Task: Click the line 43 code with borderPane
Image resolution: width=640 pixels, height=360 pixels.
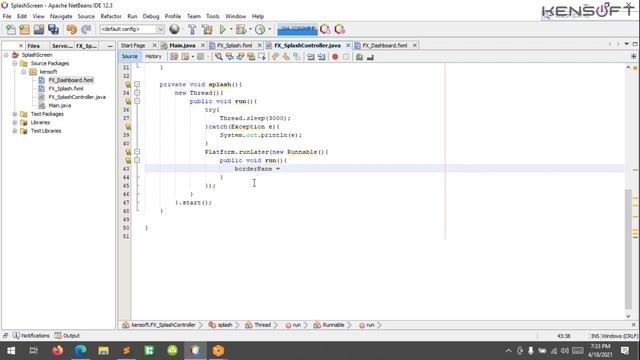Action: coord(257,169)
